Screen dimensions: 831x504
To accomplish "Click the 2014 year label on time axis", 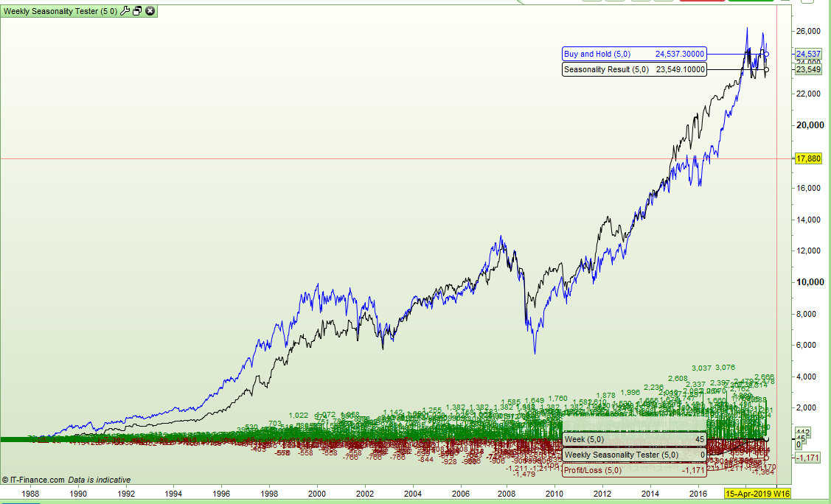I will [x=651, y=494].
